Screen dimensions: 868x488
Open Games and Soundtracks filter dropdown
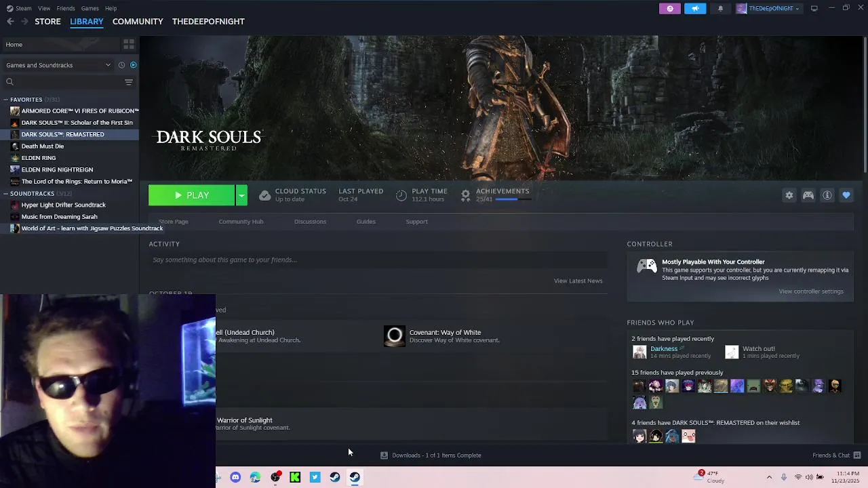tap(58, 65)
